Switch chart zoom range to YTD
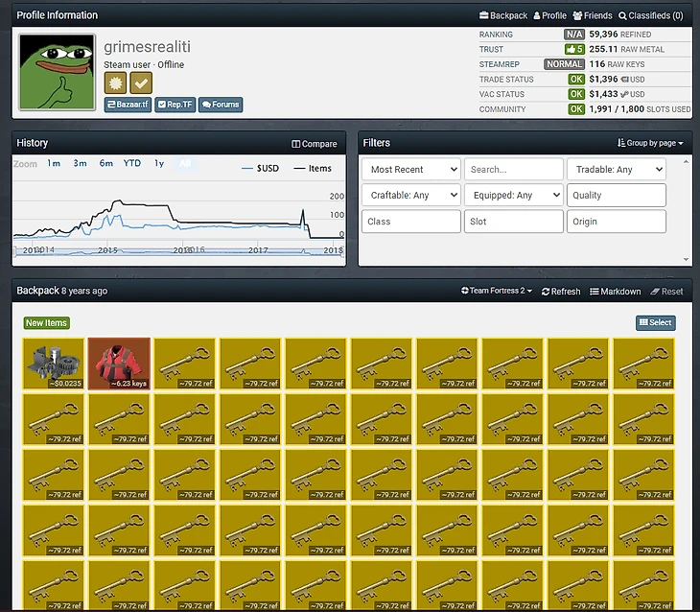This screenshot has height=612, width=700. 132,164
